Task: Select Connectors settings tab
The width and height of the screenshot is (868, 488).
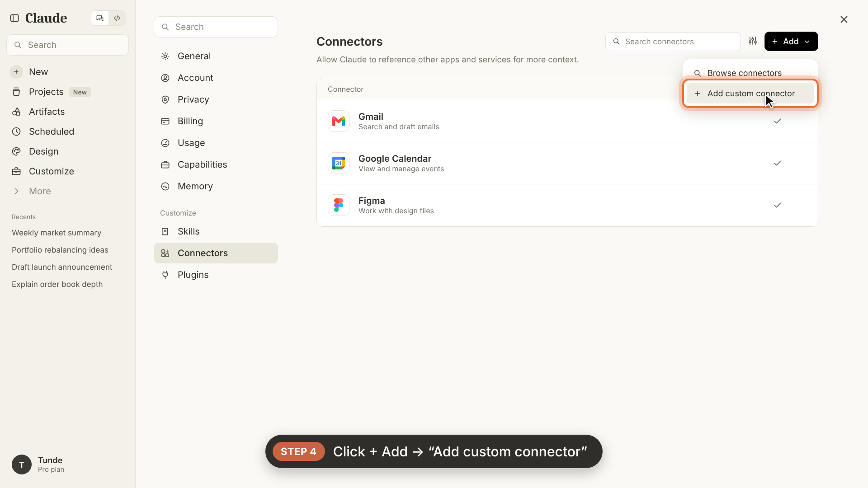Action: click(216, 253)
